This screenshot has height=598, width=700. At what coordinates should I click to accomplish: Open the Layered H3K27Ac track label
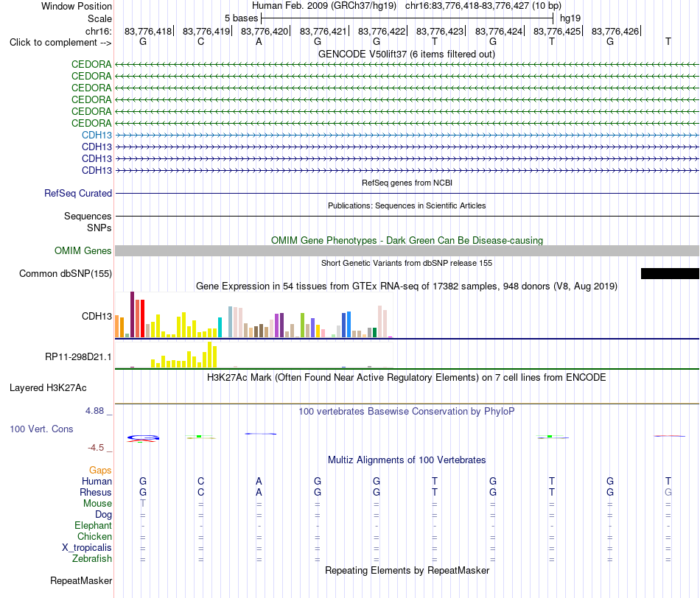point(48,388)
